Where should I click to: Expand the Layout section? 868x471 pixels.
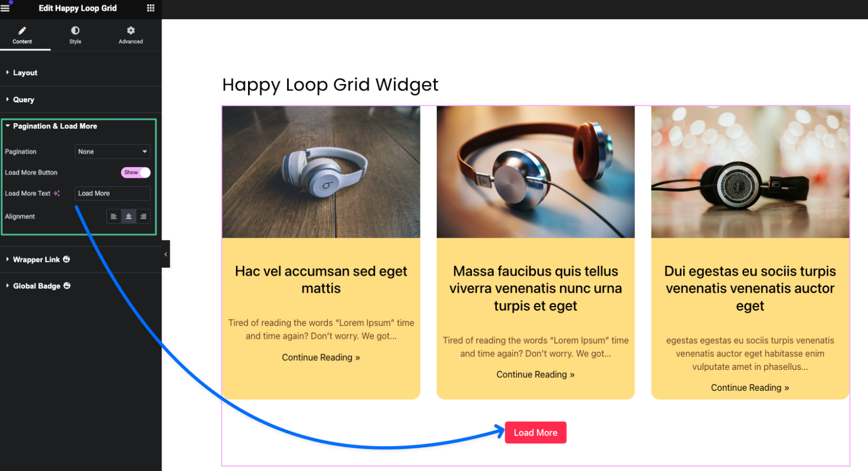(x=25, y=72)
